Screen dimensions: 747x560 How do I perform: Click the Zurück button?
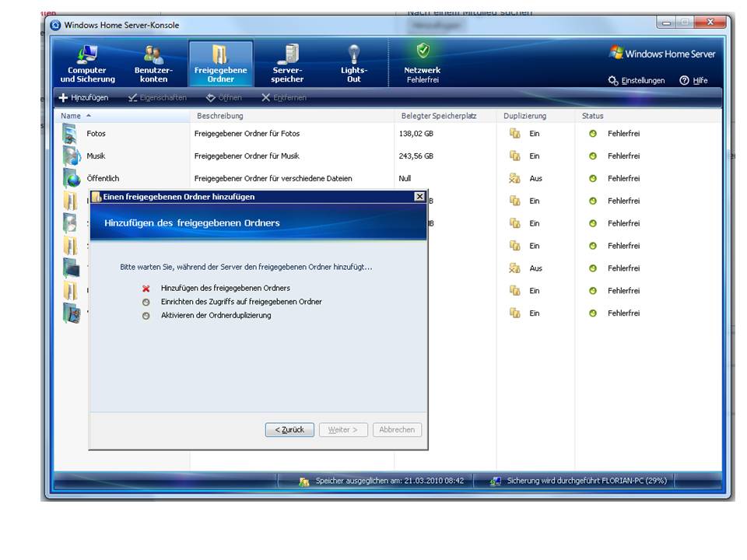(x=289, y=429)
